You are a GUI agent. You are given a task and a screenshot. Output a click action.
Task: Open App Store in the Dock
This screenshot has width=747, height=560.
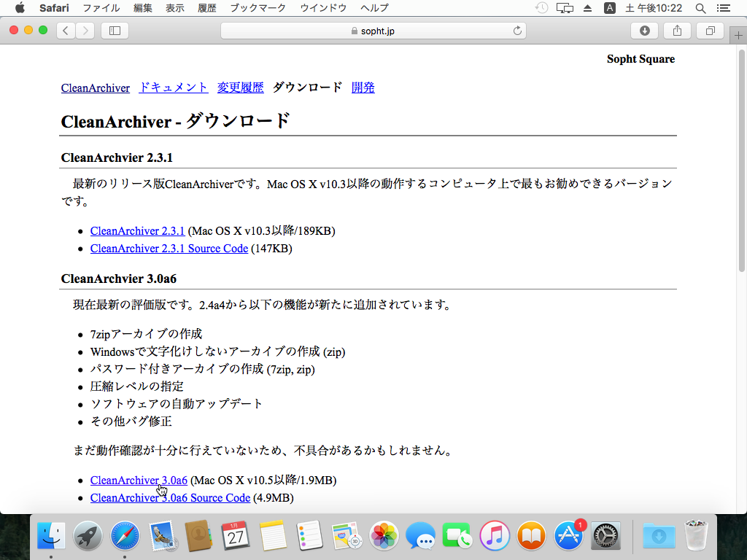point(568,536)
